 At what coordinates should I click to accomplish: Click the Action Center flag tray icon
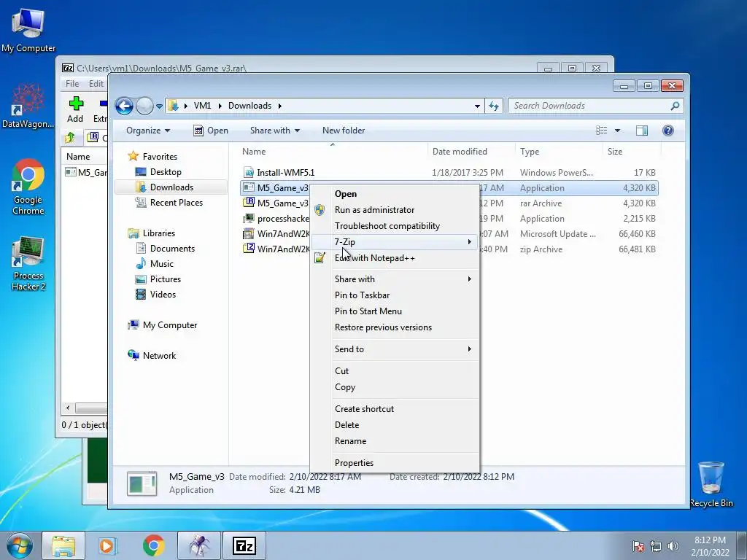click(x=638, y=546)
